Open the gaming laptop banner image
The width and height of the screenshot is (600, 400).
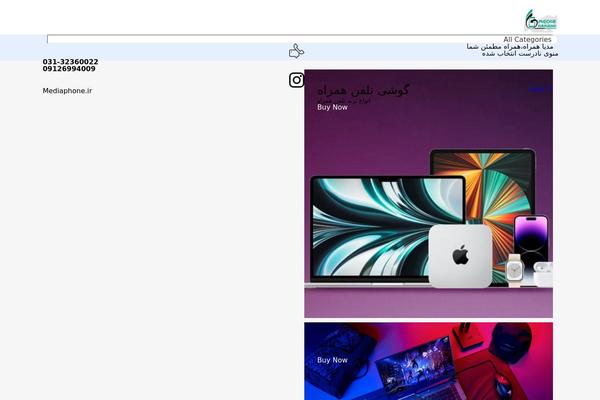(428, 361)
